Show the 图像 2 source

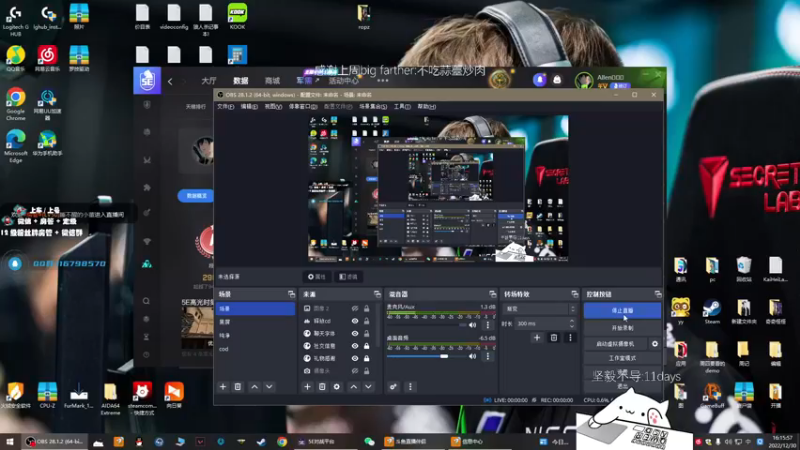point(355,309)
